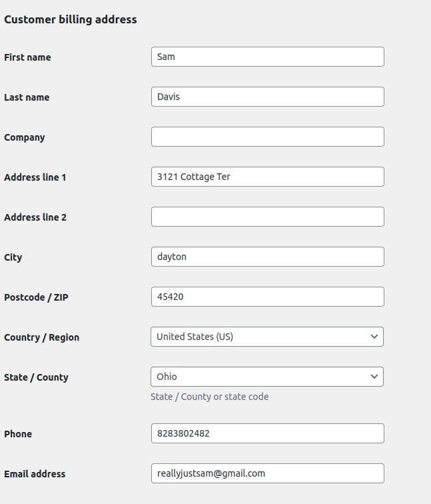This screenshot has height=504, width=431.
Task: Click the "Company" label text
Action: point(25,137)
